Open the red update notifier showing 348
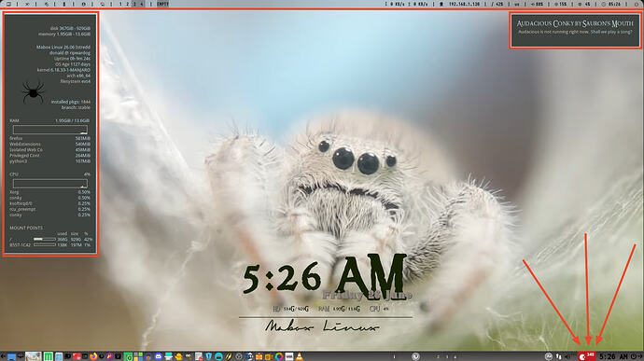This screenshot has width=644, height=361. tap(587, 356)
